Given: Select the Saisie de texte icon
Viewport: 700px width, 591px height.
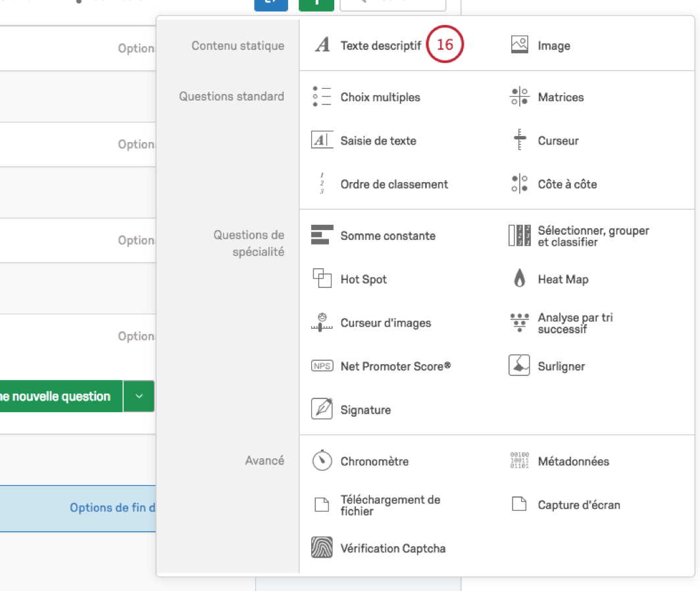Looking at the screenshot, I should (x=322, y=140).
